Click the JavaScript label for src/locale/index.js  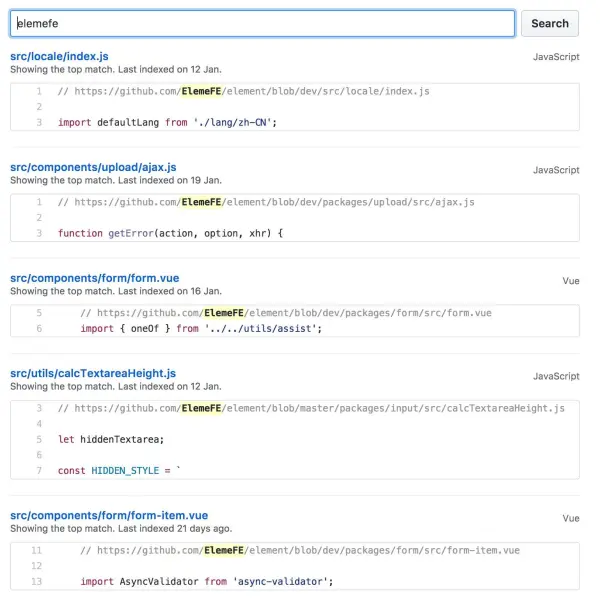click(555, 58)
